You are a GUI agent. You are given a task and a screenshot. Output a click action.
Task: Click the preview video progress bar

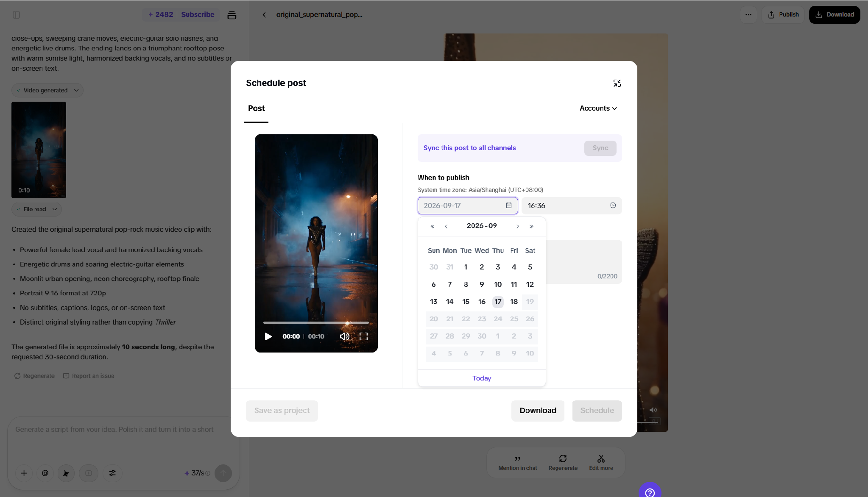point(316,323)
